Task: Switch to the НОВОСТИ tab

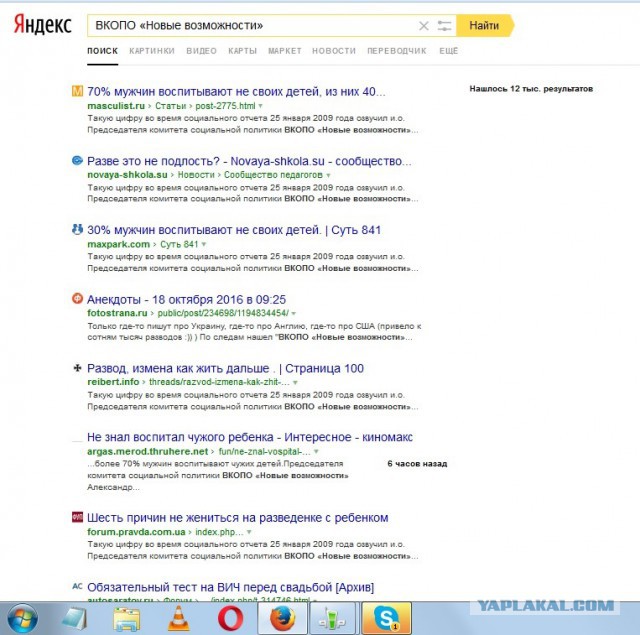Action: [334, 51]
